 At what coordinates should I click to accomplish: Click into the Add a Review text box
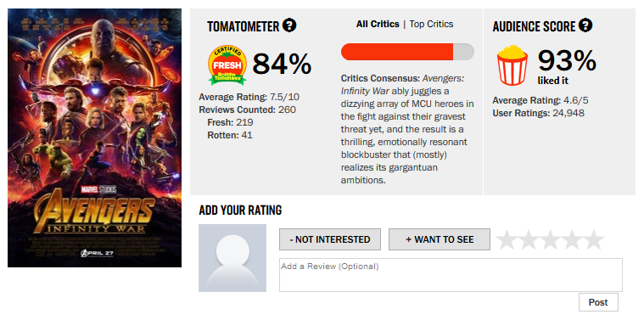point(451,275)
